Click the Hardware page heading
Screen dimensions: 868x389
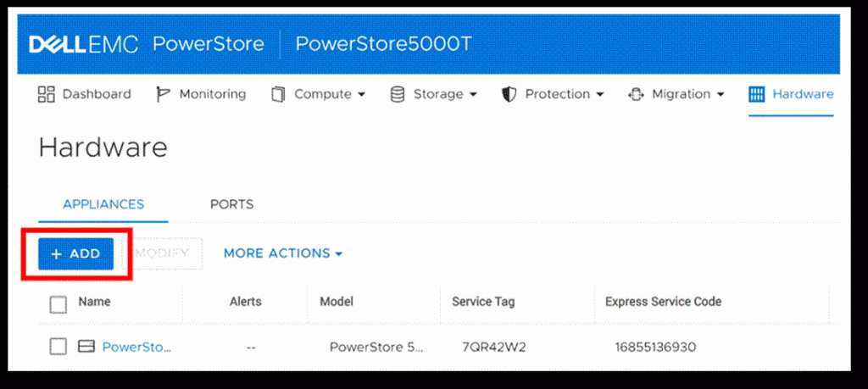pyautogui.click(x=103, y=147)
